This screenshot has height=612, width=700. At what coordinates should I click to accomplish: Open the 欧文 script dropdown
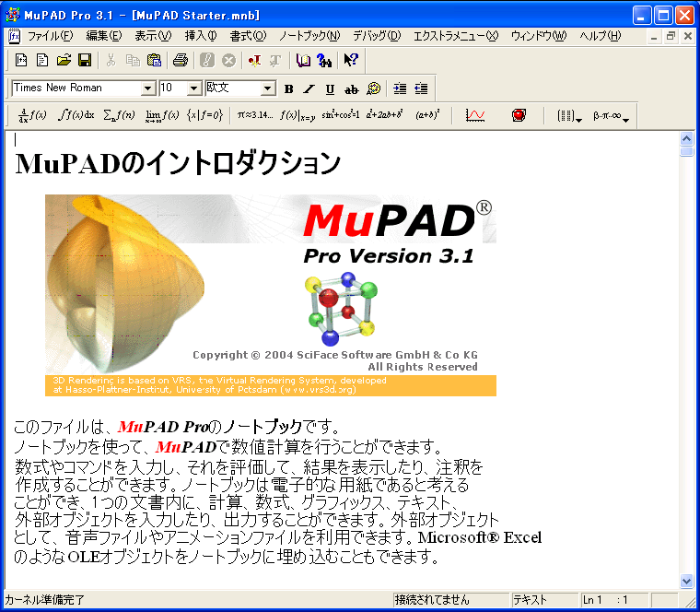click(268, 88)
